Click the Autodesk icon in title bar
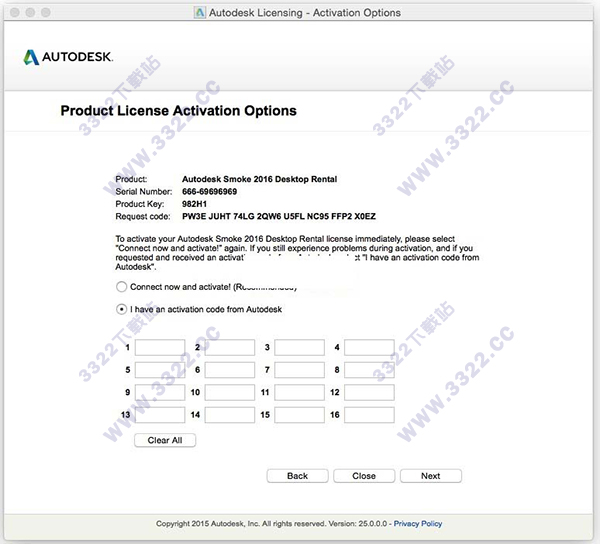Viewport: 600px width, 544px height. pos(200,13)
